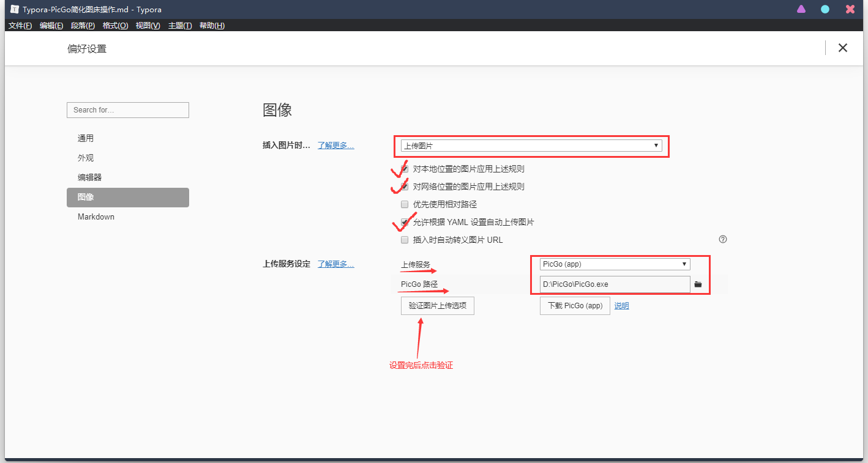The image size is (868, 463).
Task: Enable 优先使用相对路径 checkbox
Action: coord(404,204)
